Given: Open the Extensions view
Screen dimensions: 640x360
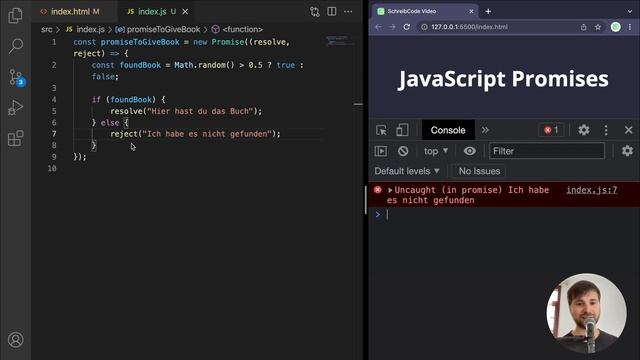Looking at the screenshot, I should (x=16, y=138).
